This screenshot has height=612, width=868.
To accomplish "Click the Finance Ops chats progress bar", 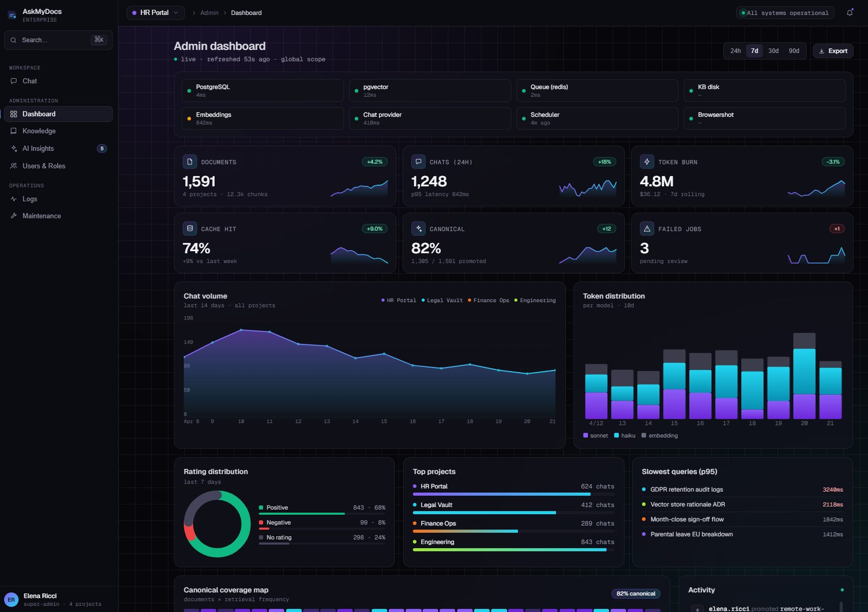I will 513,531.
